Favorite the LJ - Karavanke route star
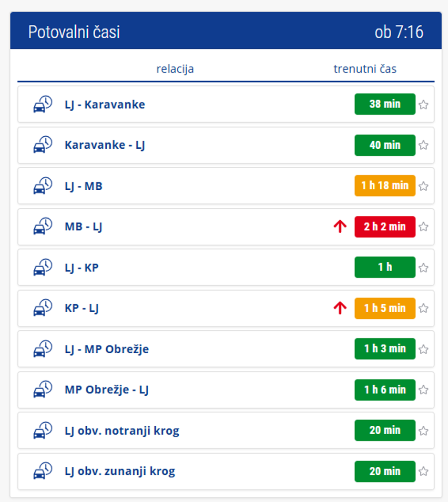Screen dimensions: 448x502 (x=423, y=105)
